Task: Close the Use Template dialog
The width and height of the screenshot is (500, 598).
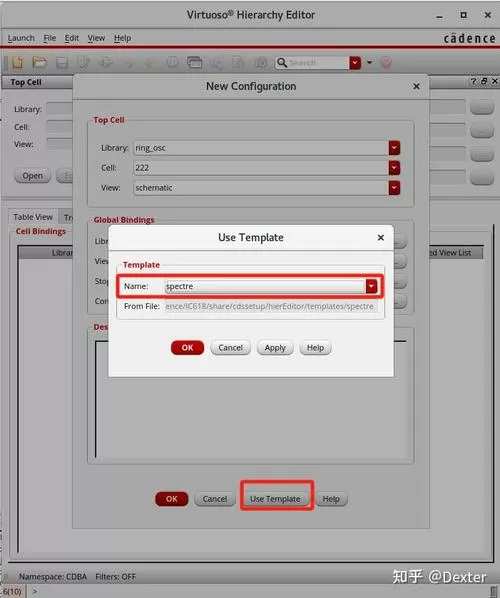Action: pyautogui.click(x=381, y=238)
